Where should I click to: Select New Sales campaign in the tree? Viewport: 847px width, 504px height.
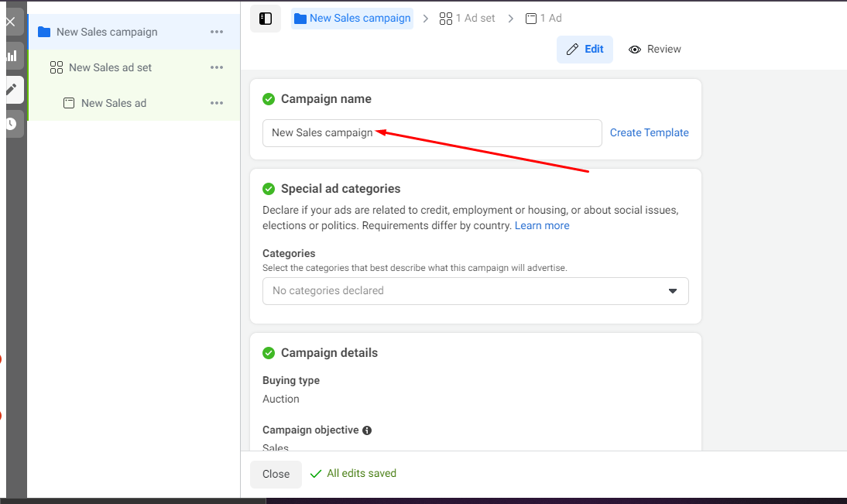pos(107,32)
